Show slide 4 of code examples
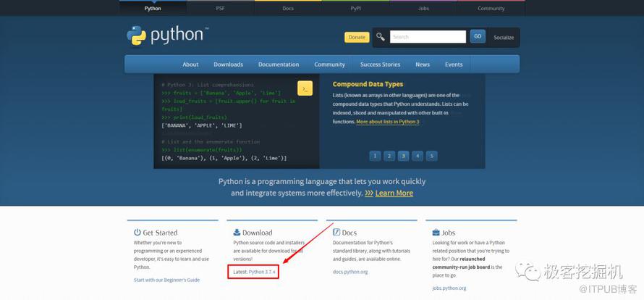 (418, 156)
